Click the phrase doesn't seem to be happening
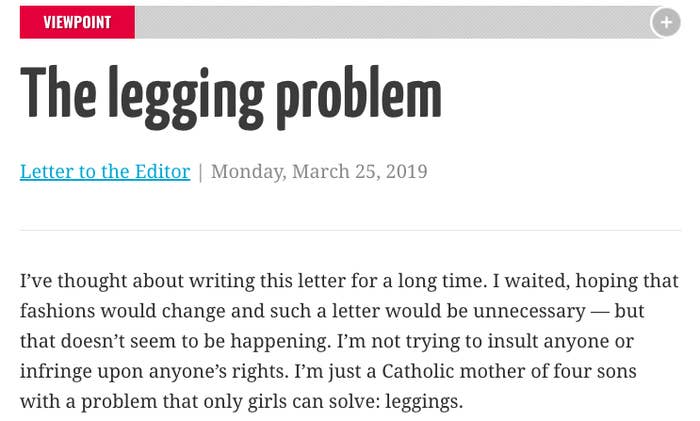 [196, 342]
